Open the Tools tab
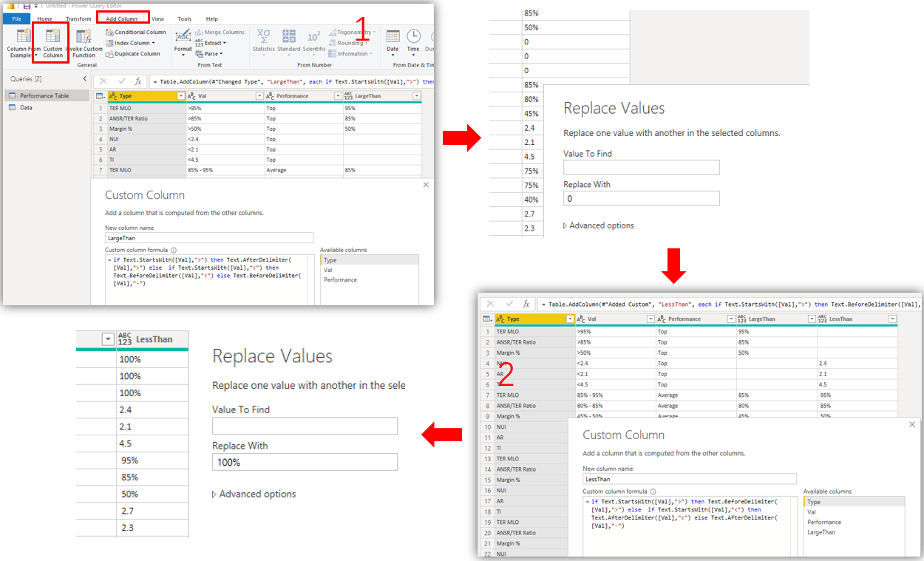 [184, 18]
